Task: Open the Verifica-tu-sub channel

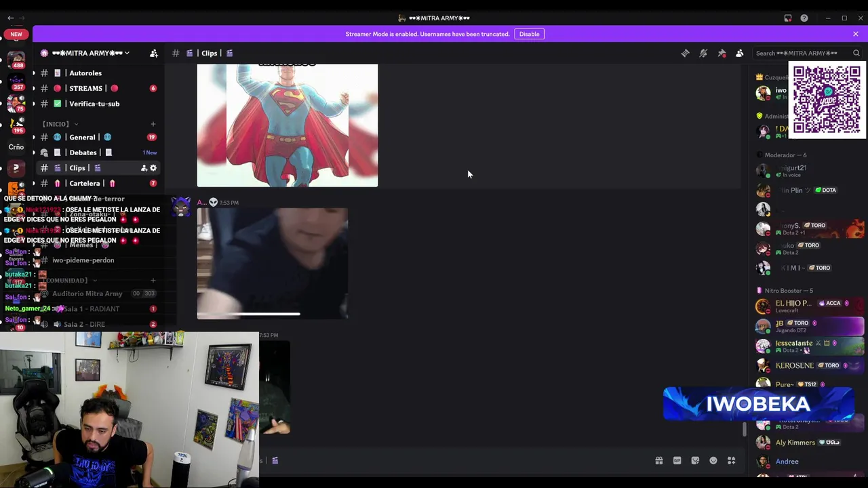Action: click(98, 104)
